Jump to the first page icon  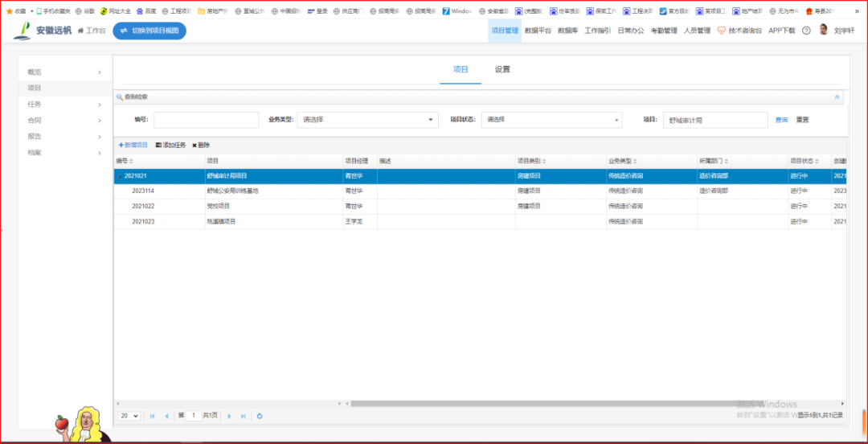tap(152, 416)
